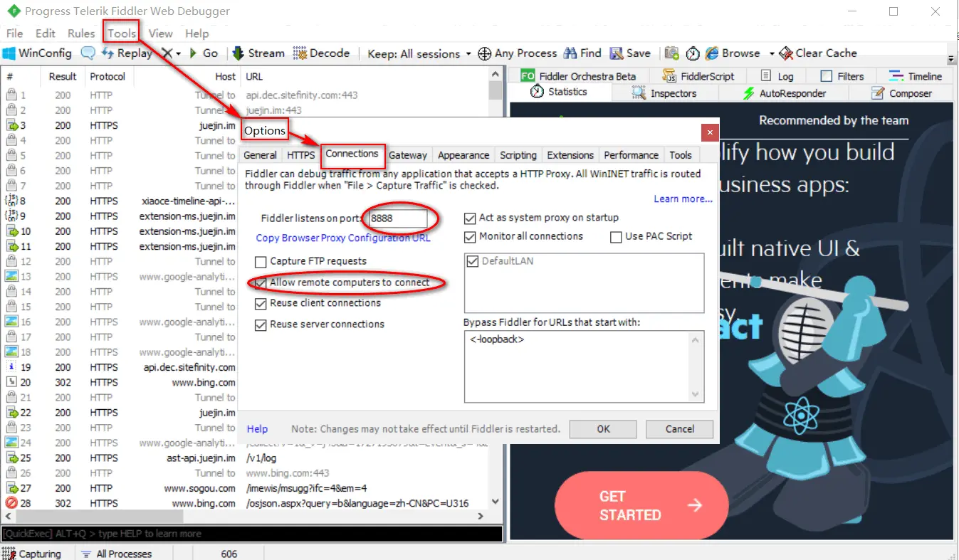Toggle the Decode toolbar option
Screen dimensions: 959x560
[321, 53]
